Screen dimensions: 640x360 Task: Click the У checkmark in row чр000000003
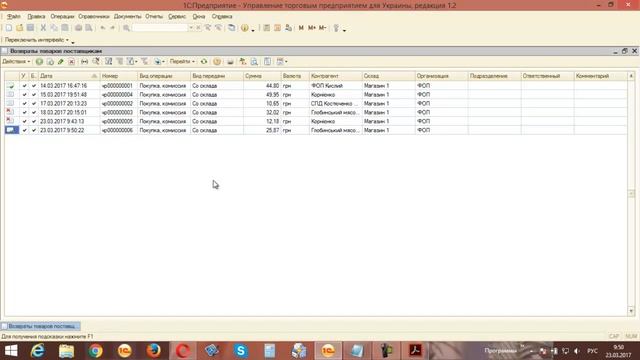[24, 112]
